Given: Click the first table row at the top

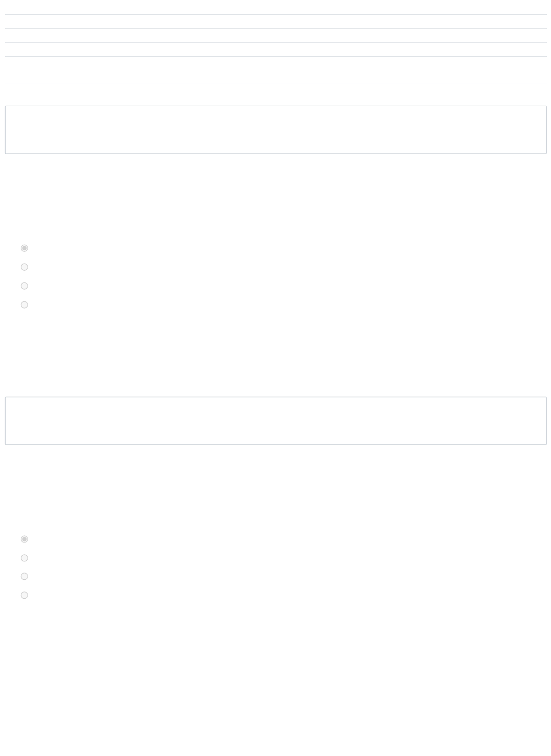Looking at the screenshot, I should [276, 7].
